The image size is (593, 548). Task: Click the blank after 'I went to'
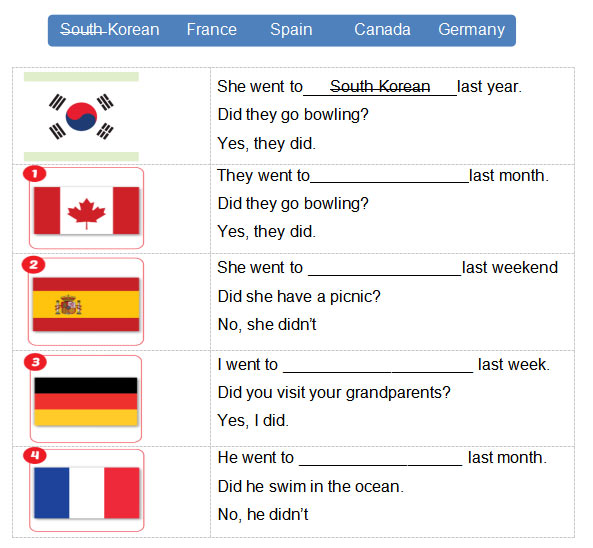(378, 366)
